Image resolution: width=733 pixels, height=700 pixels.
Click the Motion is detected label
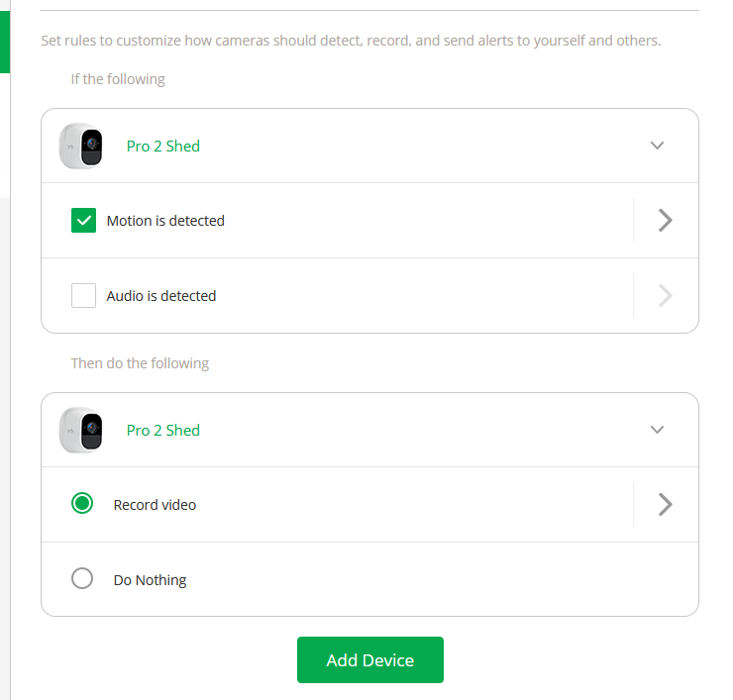[165, 221]
